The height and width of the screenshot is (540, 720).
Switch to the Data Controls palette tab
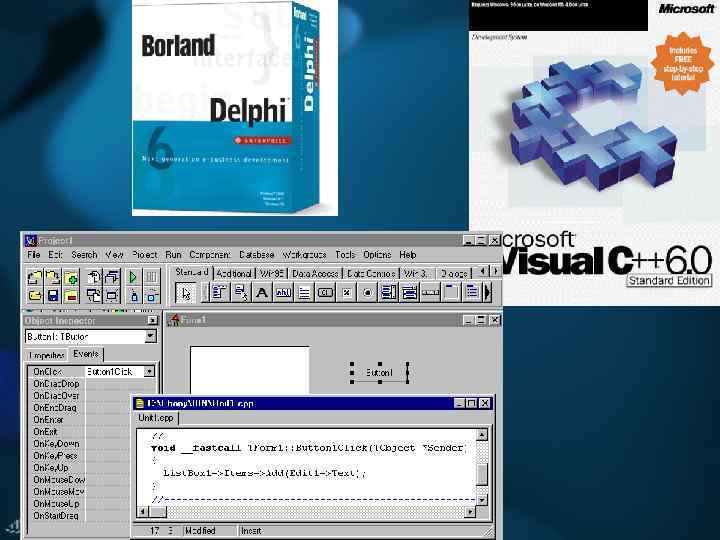coord(371,273)
